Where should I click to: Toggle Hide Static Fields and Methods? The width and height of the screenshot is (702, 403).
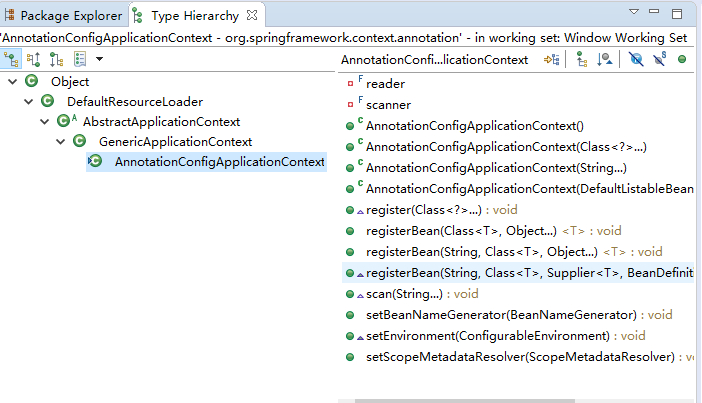click(x=659, y=59)
